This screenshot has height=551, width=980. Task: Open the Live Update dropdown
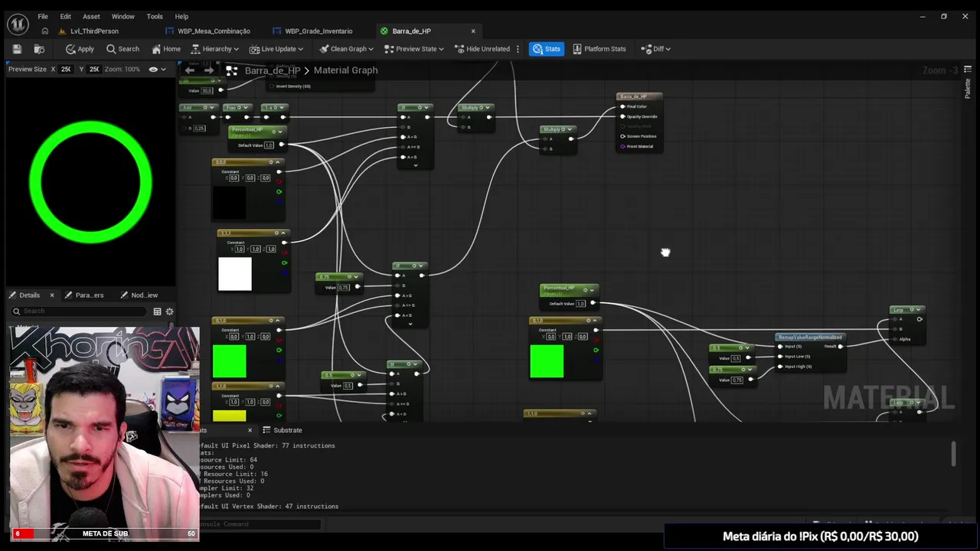click(276, 49)
